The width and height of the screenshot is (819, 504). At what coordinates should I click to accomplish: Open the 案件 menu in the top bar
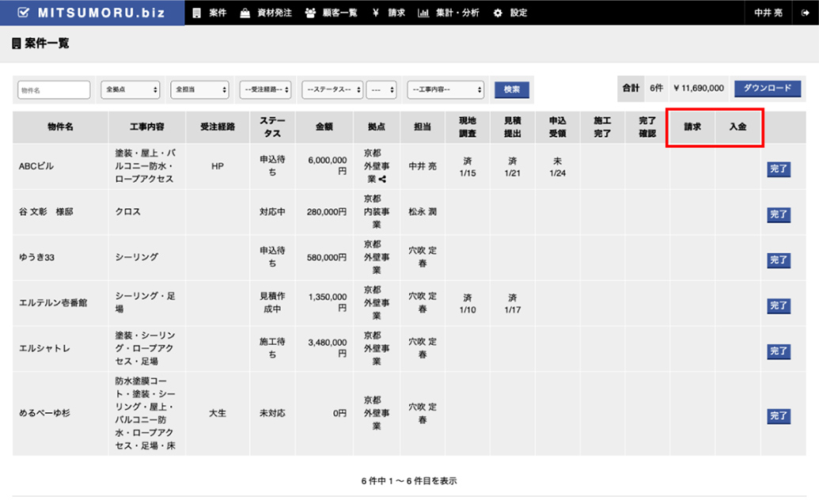coord(210,13)
